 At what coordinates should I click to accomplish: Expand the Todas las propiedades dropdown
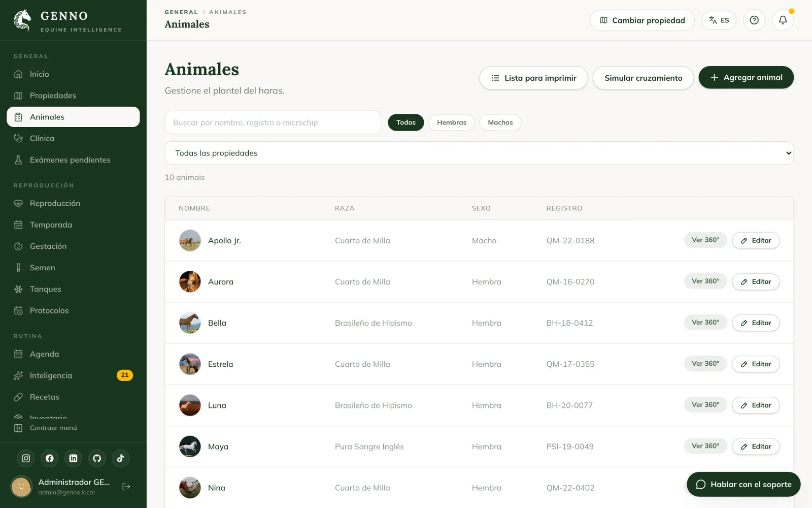click(x=479, y=153)
